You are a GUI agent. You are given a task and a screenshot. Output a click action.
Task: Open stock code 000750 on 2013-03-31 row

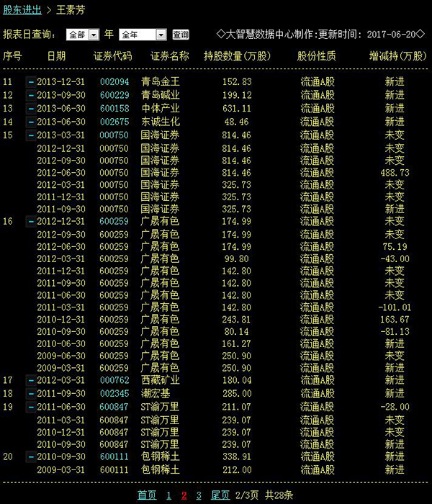click(114, 135)
